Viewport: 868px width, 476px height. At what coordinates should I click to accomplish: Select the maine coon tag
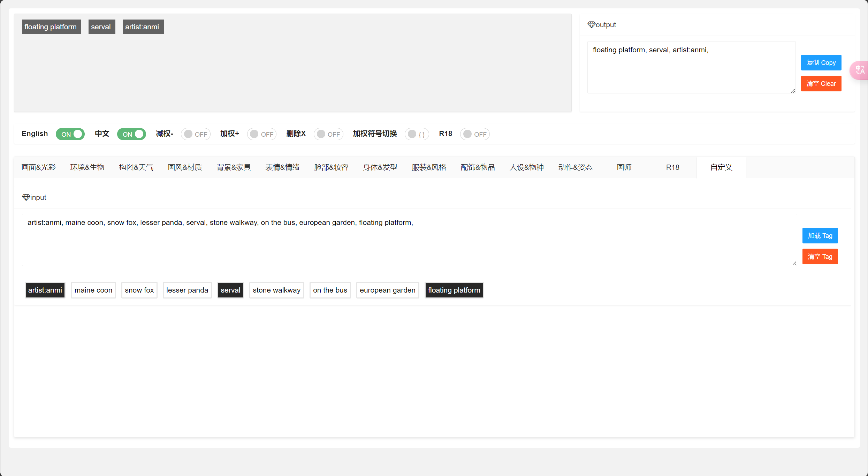pos(93,290)
